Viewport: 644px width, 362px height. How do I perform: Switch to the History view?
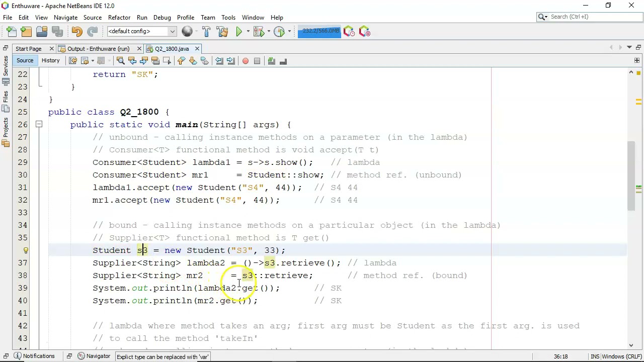click(50, 60)
